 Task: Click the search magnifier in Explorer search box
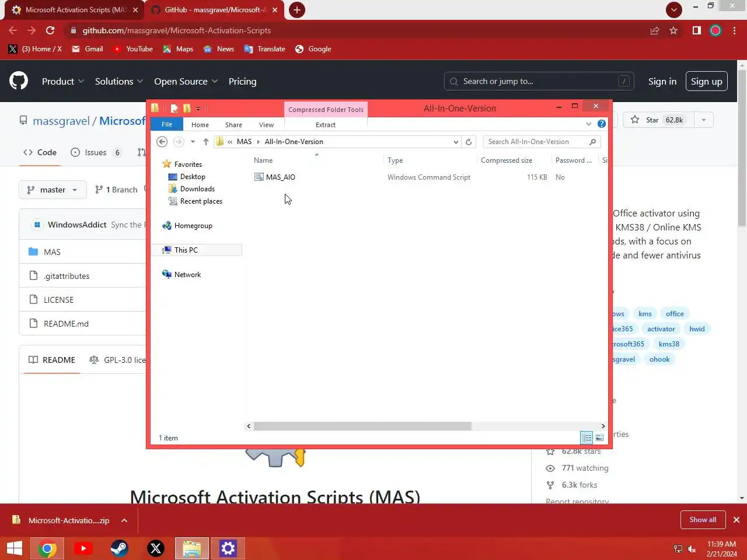click(593, 142)
